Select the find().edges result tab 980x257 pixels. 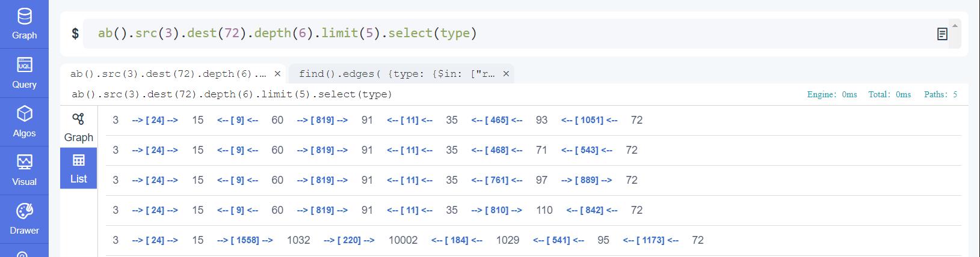tap(397, 74)
